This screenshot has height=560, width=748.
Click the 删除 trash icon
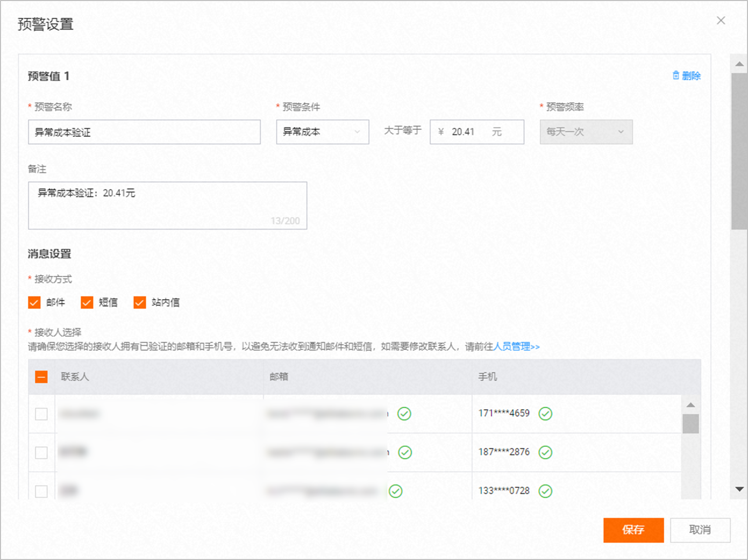click(x=676, y=75)
